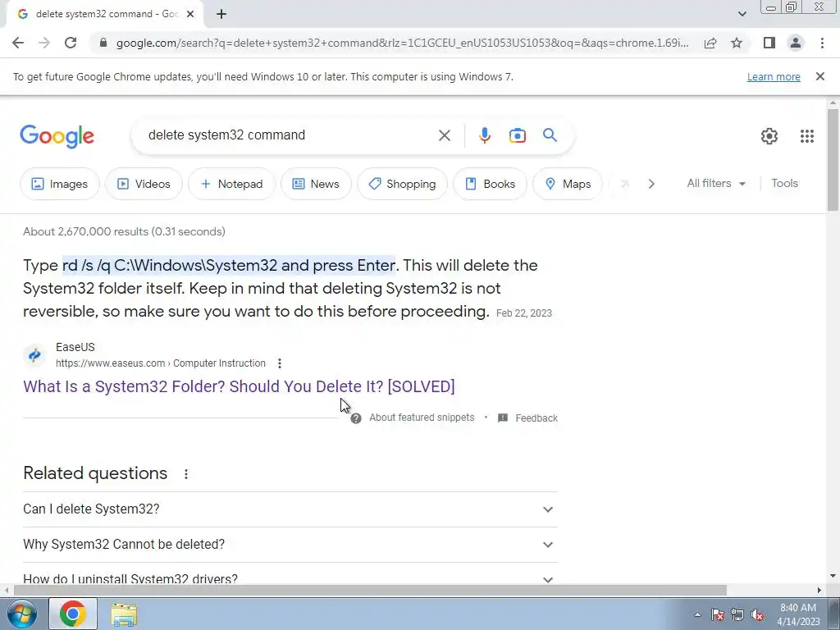Switch to Shopping results
This screenshot has height=630, width=840.
(402, 184)
